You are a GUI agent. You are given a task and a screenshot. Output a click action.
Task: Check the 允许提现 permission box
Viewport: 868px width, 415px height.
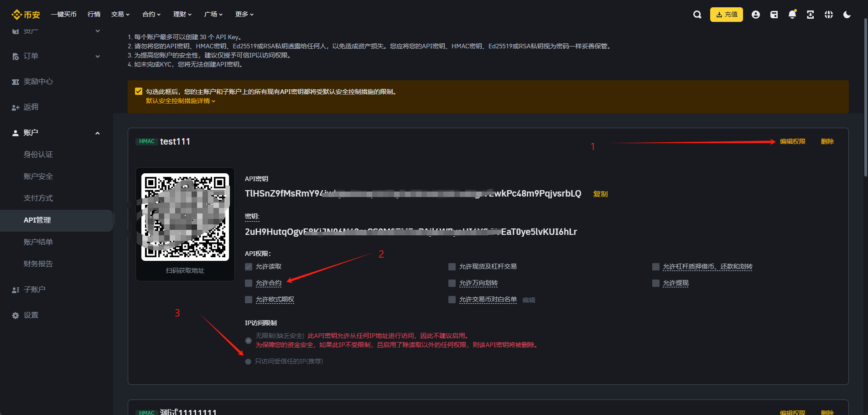coord(656,283)
